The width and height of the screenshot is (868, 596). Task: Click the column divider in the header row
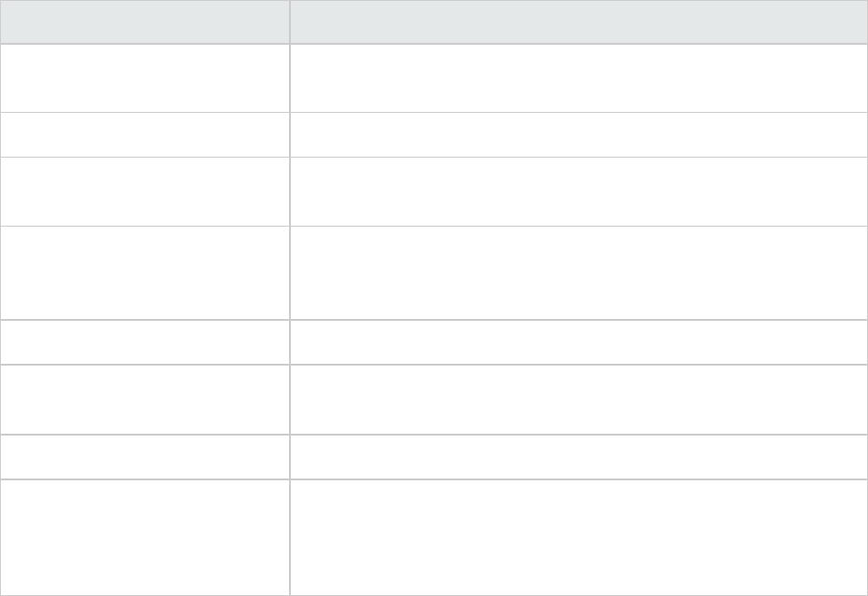click(x=289, y=21)
